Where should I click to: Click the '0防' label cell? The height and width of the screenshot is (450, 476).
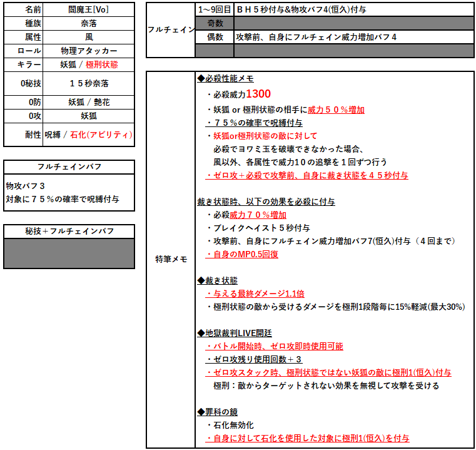pos(23,103)
